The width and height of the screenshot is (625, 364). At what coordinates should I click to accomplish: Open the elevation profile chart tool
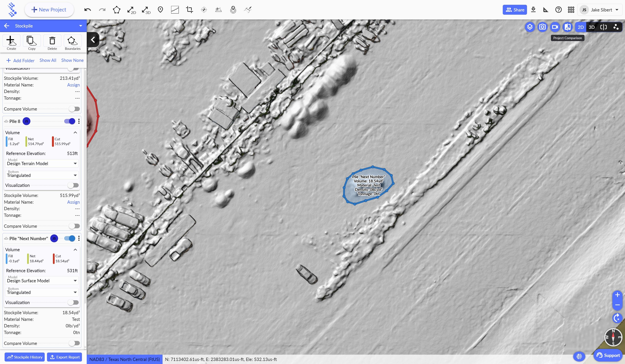pos(175,10)
